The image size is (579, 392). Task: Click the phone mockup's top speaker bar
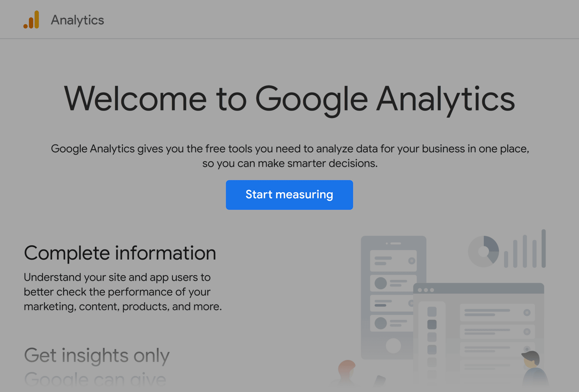click(x=394, y=243)
